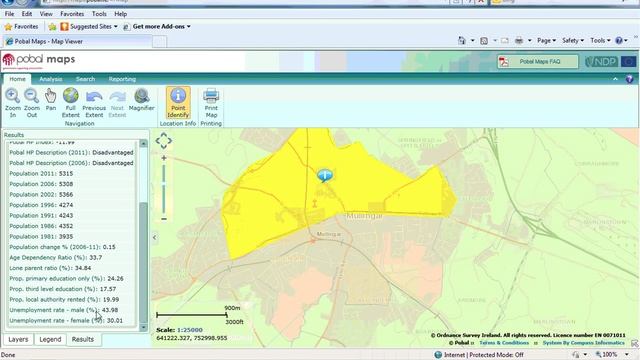Activate the Pan hand tool
Screen dimensions: 640x360
[x=51, y=100]
